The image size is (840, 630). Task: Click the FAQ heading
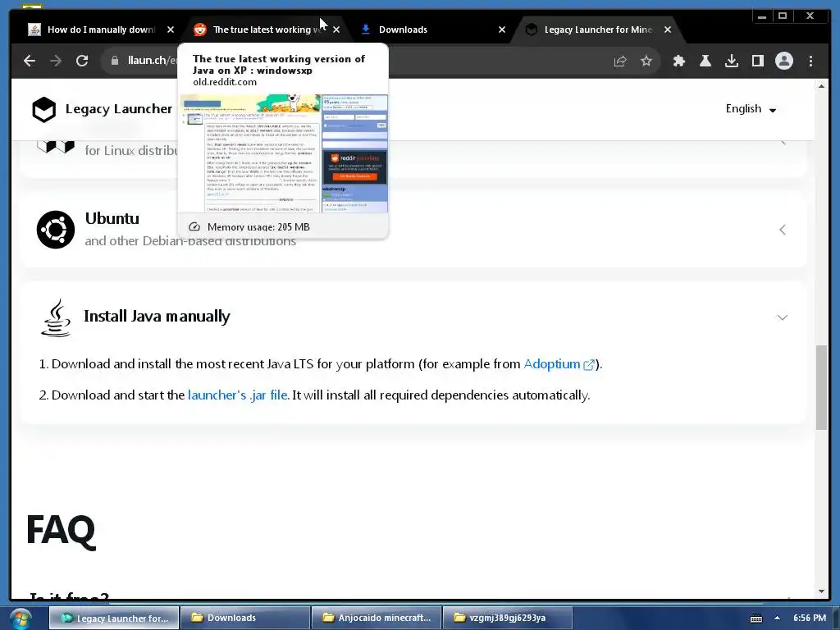click(61, 531)
